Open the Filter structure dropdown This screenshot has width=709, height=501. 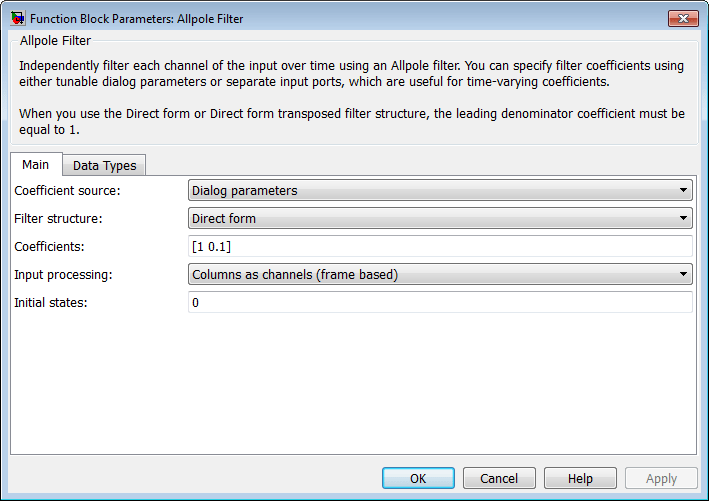[440, 218]
